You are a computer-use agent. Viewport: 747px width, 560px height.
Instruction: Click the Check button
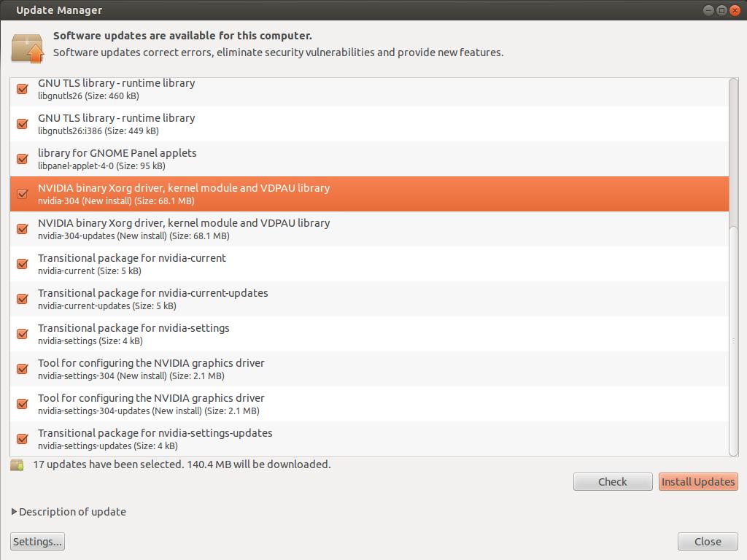coord(612,482)
